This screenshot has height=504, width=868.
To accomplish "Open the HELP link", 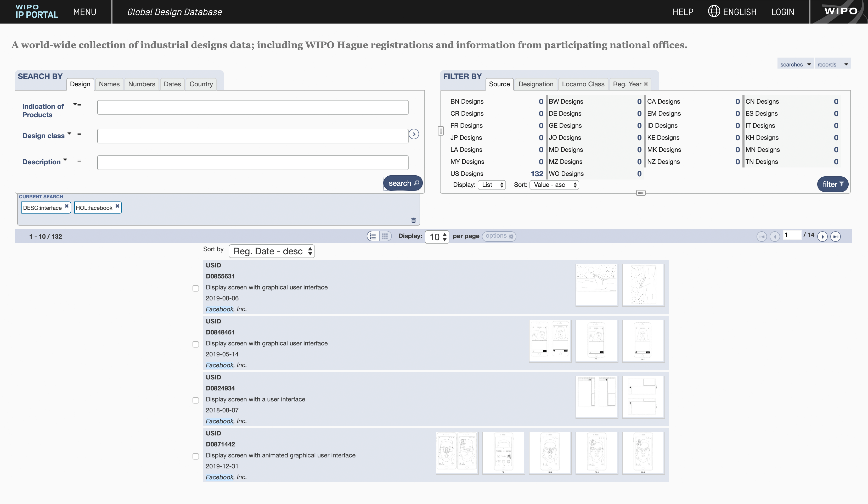I will coord(683,12).
